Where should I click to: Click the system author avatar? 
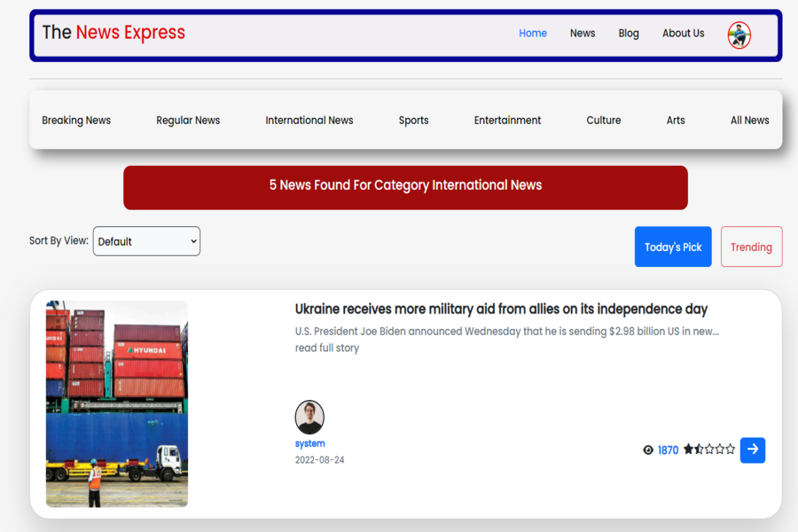click(x=309, y=418)
